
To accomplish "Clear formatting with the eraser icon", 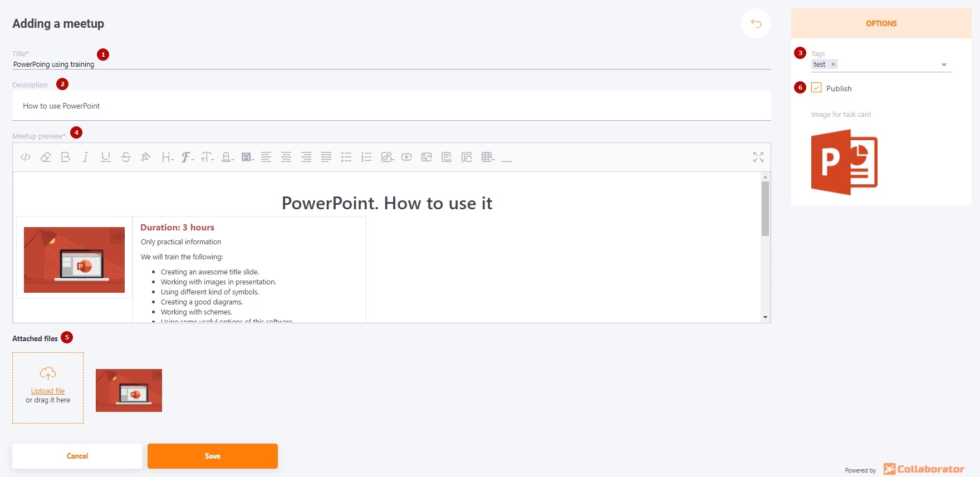I will pos(46,158).
